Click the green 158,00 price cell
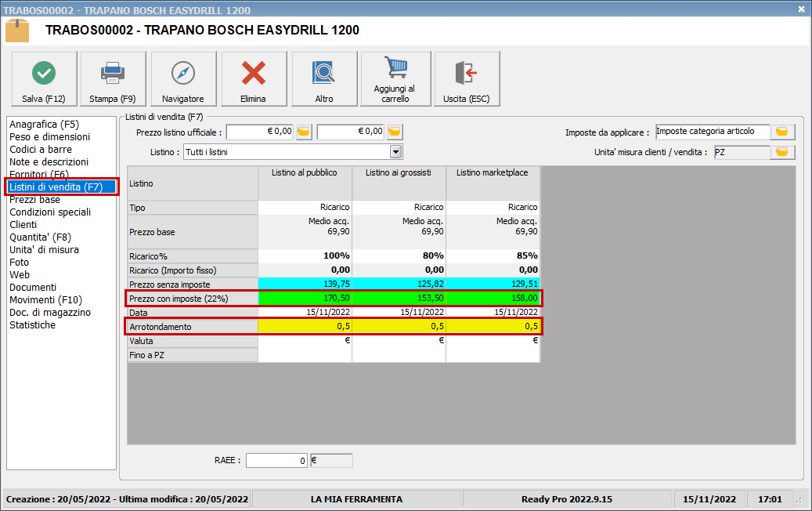The height and width of the screenshot is (511, 812). click(493, 299)
